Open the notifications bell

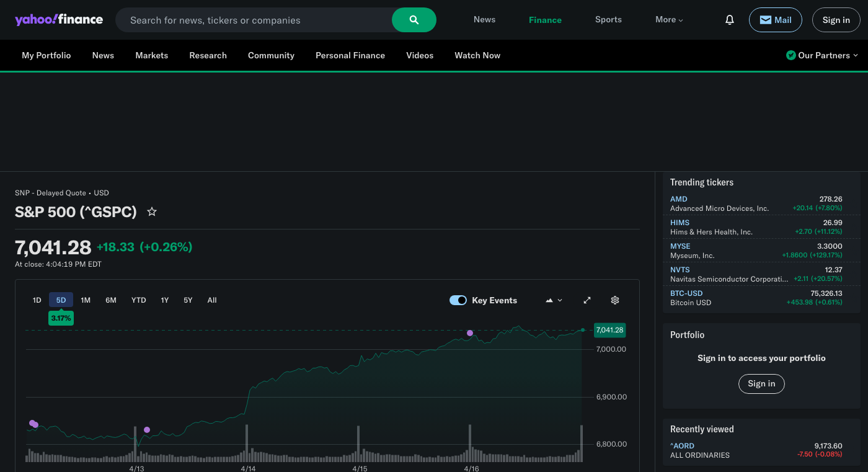[730, 20]
